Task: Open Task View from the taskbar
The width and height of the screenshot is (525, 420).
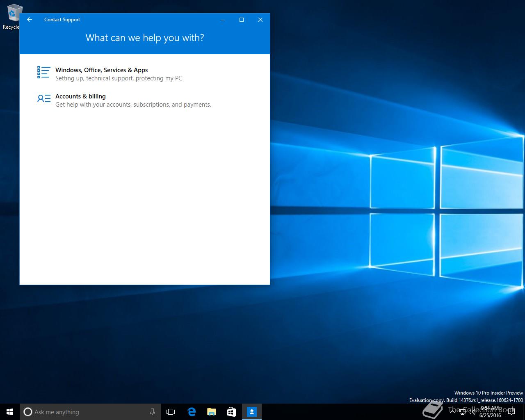Action: [171, 412]
